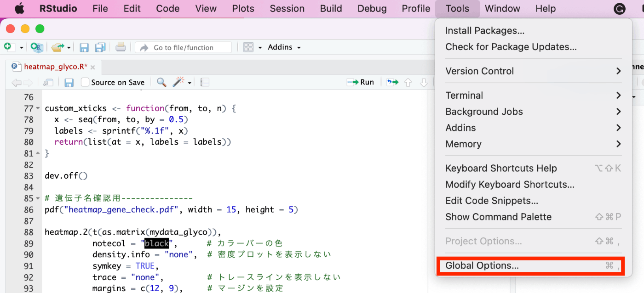644x293 pixels.
Task: Create a new R project icon
Action: tap(36, 47)
